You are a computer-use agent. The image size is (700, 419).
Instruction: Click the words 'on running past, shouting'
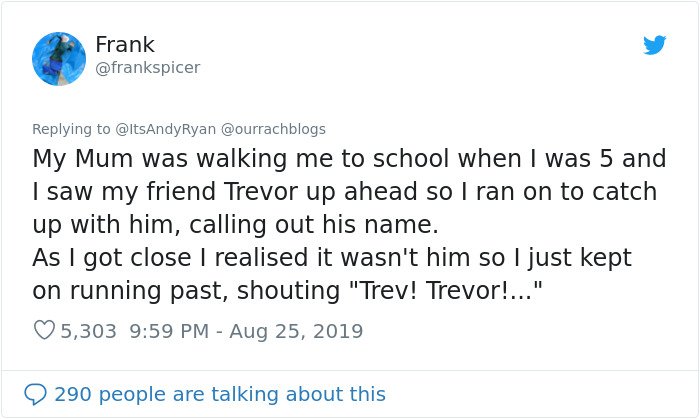tap(186, 292)
